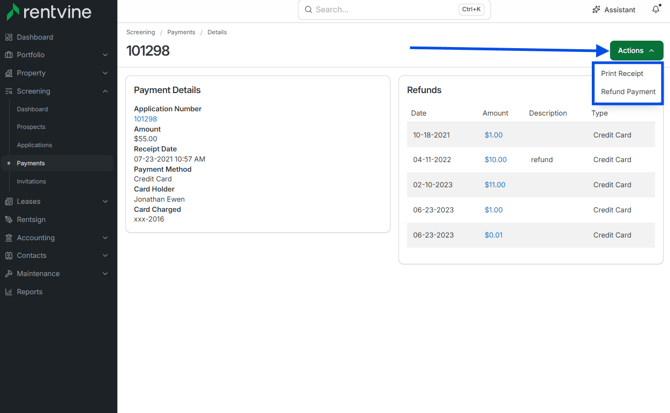Screen dimensions: 670x413
Task: Click the xxx-2016 card charged value
Action: pos(149,219)
